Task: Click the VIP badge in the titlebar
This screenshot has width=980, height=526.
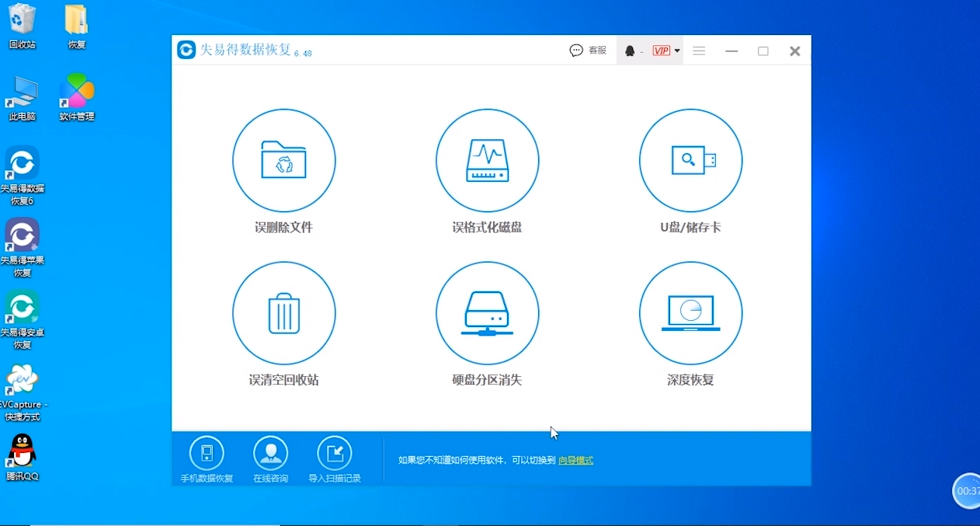Action: pyautogui.click(x=661, y=50)
